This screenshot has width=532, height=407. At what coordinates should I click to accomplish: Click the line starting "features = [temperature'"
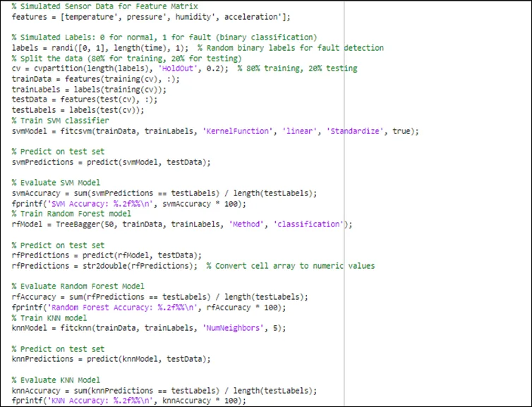151,17
